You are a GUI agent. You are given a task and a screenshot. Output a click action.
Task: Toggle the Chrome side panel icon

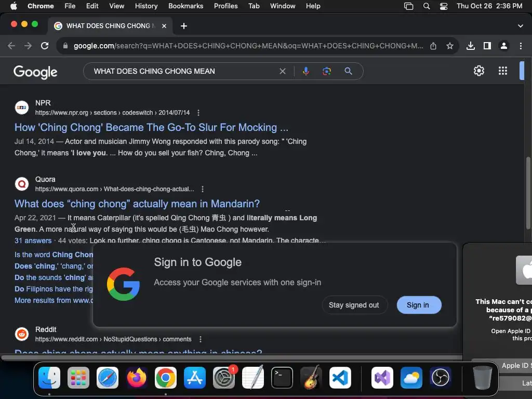pos(487,46)
